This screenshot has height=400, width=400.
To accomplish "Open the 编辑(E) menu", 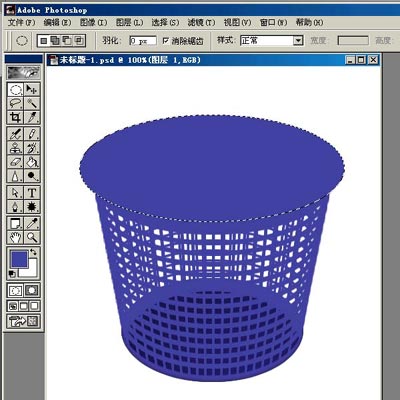I will tap(57, 22).
